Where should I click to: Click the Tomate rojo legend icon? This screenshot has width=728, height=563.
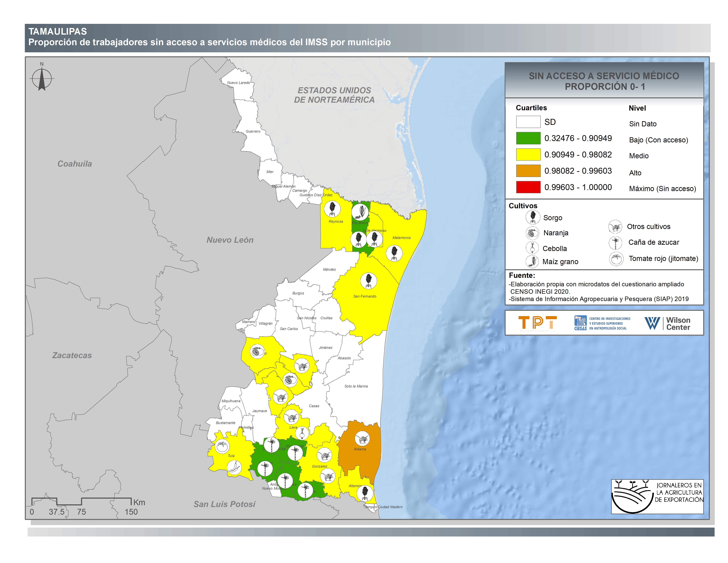(616, 258)
